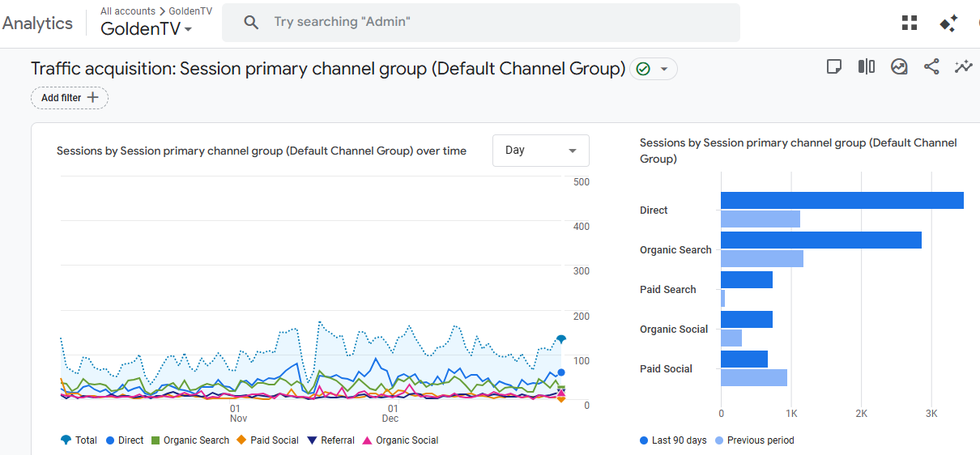Open the Day granularity dropdown
980x455 pixels.
coord(540,151)
